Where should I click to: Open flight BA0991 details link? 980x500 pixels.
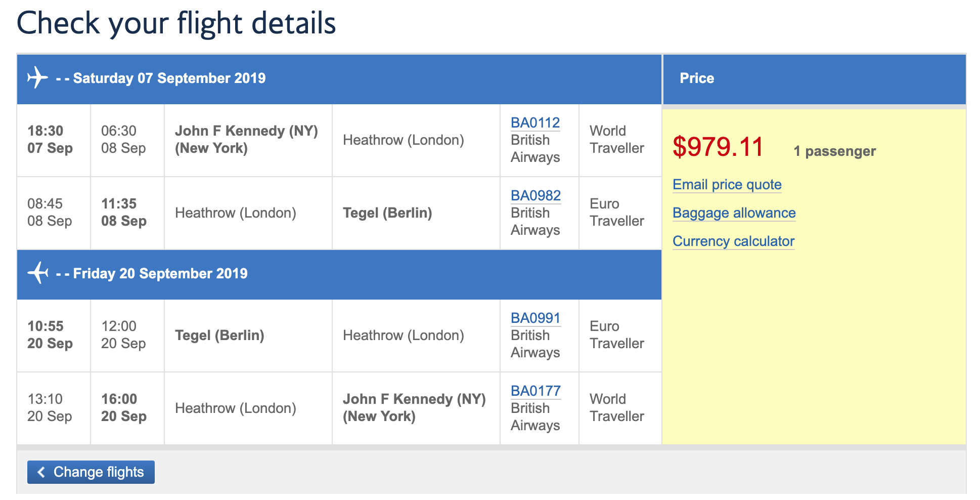coord(534,317)
